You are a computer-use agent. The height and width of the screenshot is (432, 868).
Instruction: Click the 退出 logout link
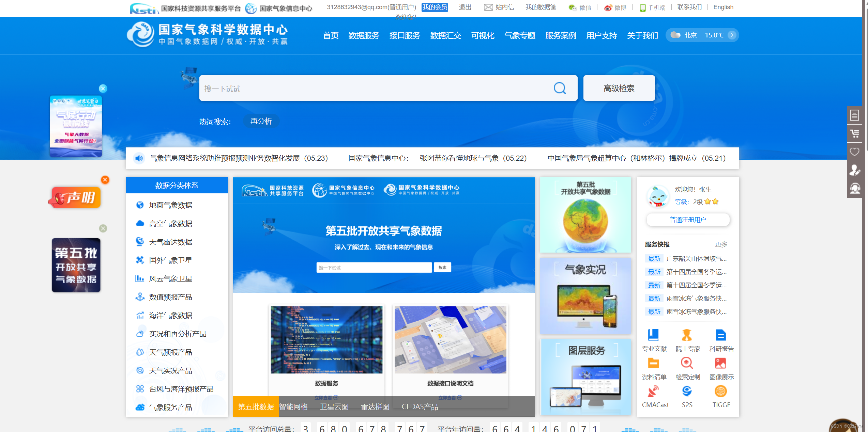click(x=465, y=7)
